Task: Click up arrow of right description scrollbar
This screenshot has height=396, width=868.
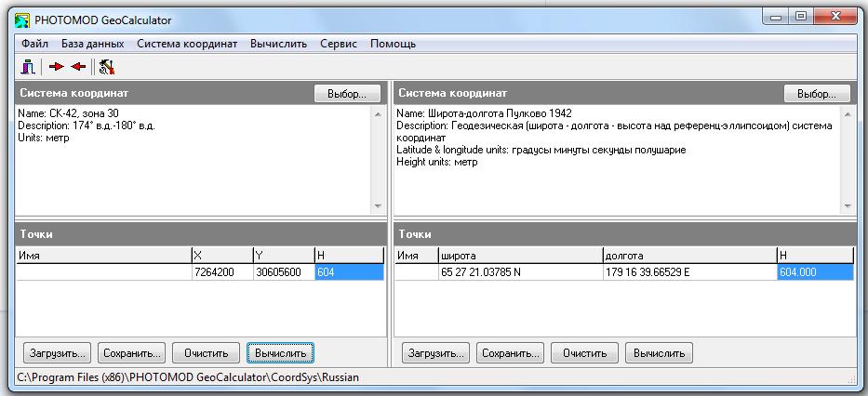Action: coord(848,114)
